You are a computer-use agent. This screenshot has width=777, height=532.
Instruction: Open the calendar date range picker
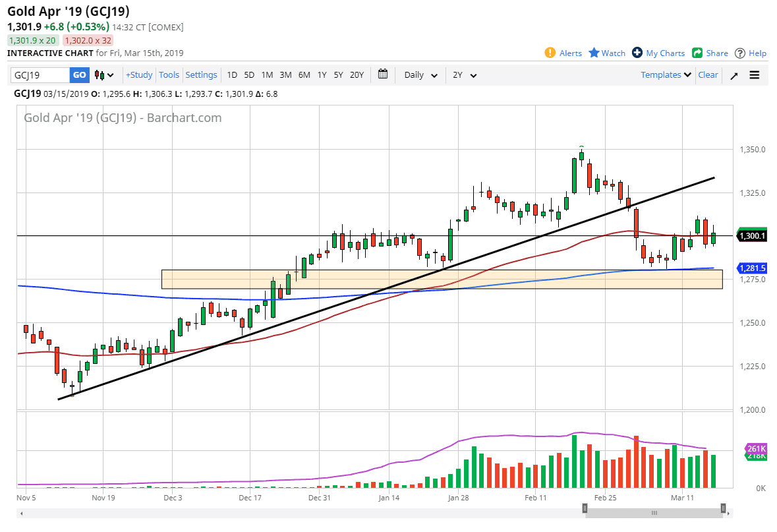point(383,74)
